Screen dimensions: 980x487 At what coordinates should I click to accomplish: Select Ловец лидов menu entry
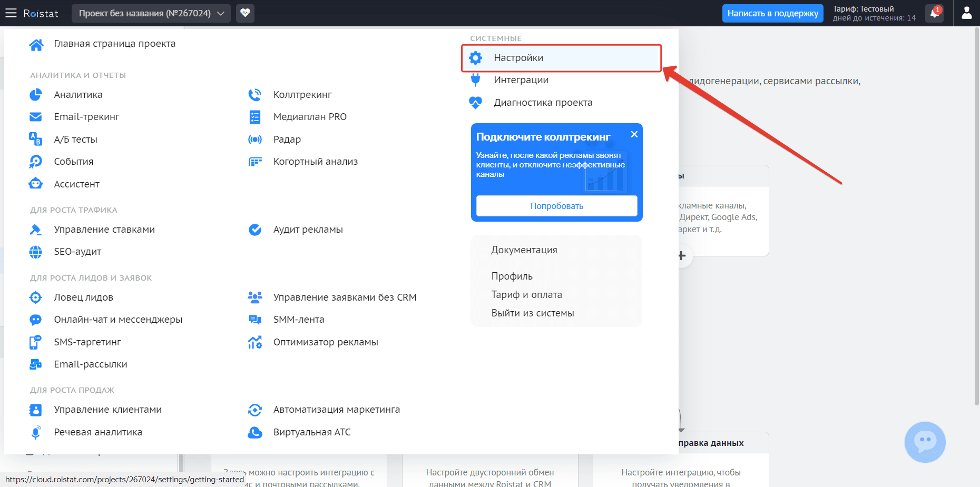(83, 297)
